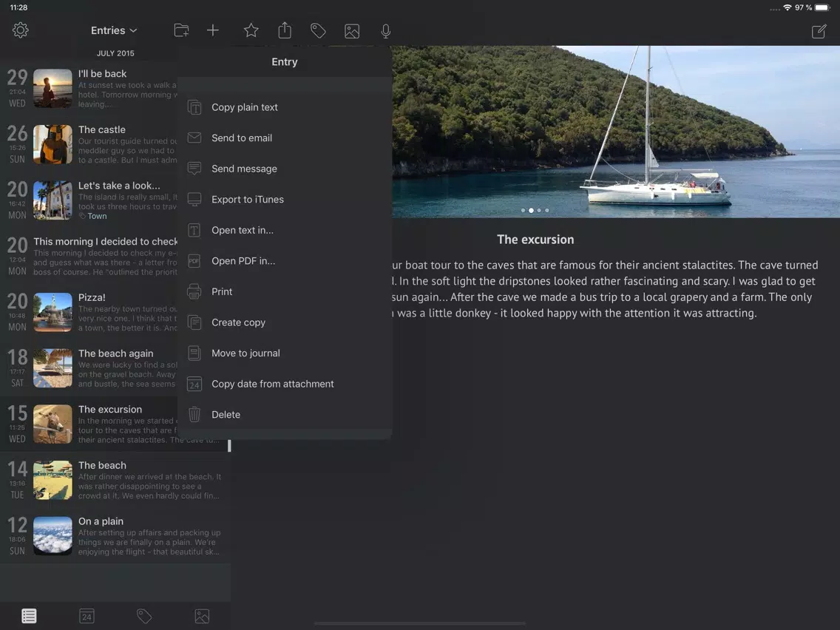Choose Delete from Entry menu
Viewport: 840px width, 630px height.
pyautogui.click(x=285, y=415)
